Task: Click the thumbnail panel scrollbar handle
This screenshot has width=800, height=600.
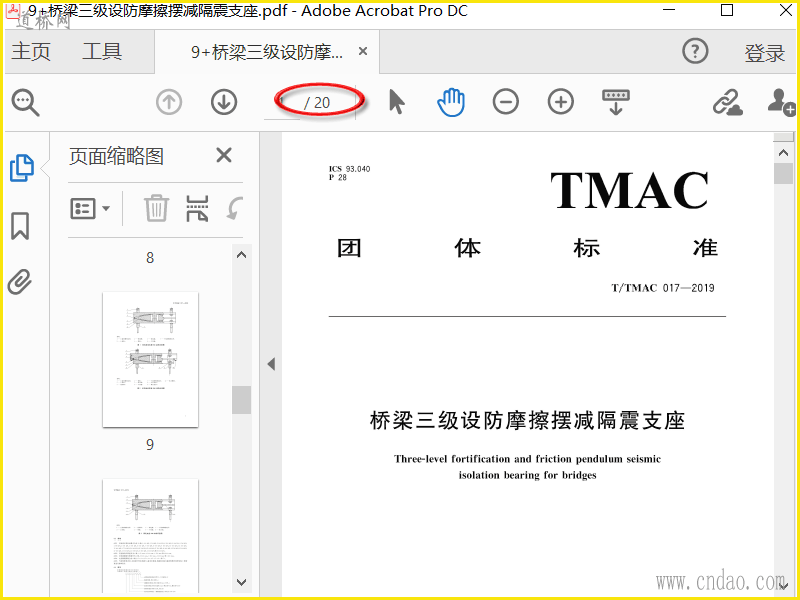Action: coord(241,400)
